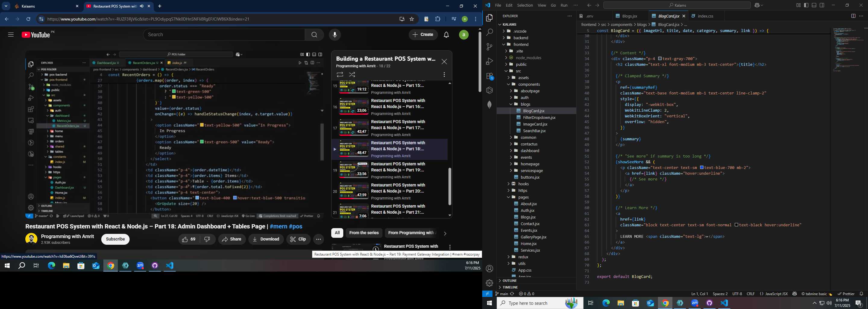Open more actions dots beside Clip button
The width and height of the screenshot is (868, 309).
click(x=319, y=239)
